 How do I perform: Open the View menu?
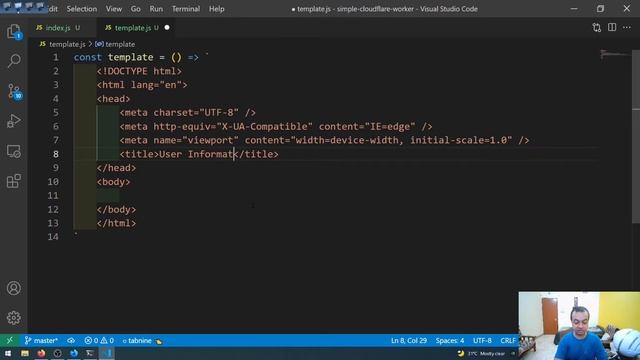coord(114,9)
